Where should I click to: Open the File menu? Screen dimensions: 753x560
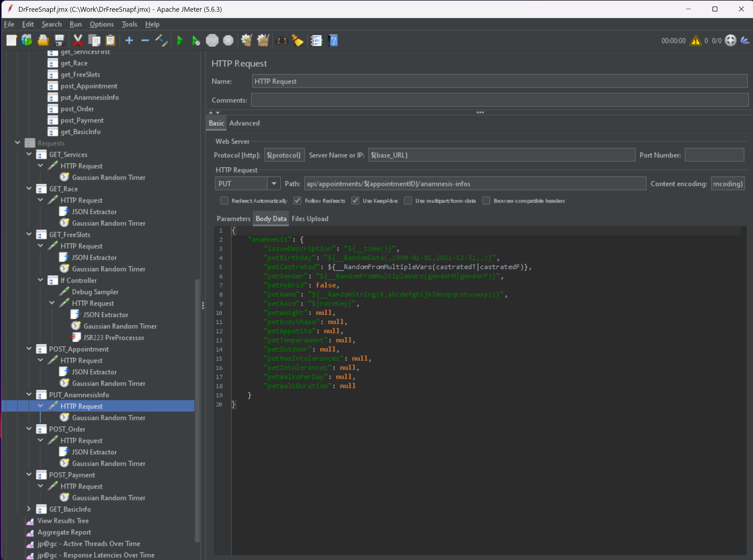pyautogui.click(x=9, y=24)
